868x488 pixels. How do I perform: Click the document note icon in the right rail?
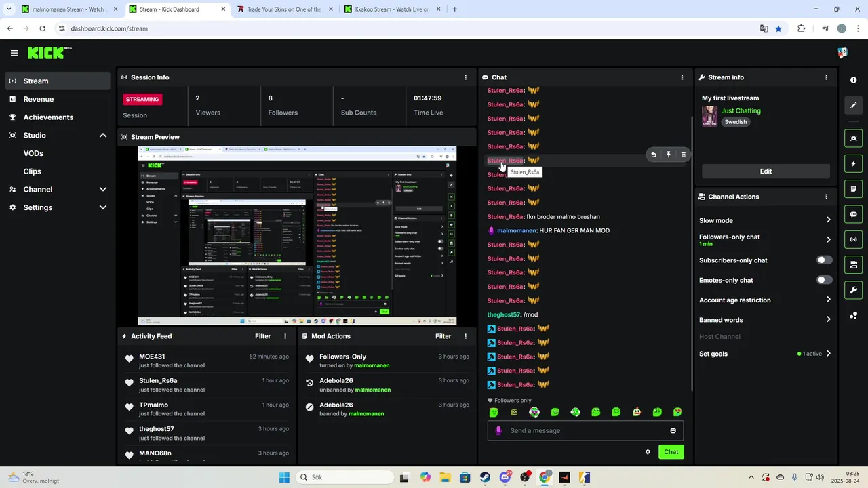click(x=853, y=188)
